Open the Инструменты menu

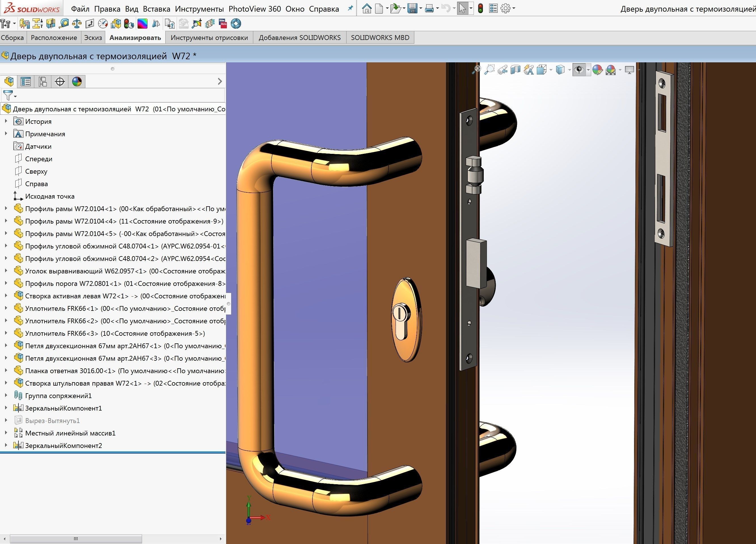tap(199, 9)
